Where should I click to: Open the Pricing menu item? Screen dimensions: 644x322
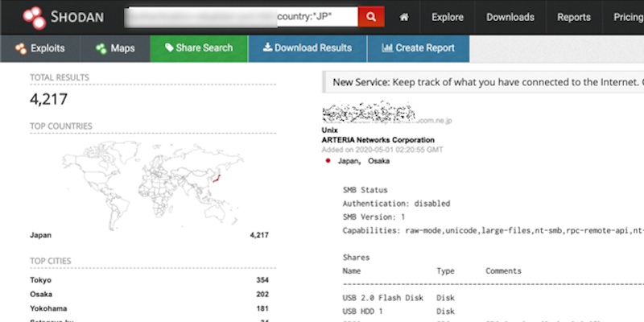tap(629, 17)
